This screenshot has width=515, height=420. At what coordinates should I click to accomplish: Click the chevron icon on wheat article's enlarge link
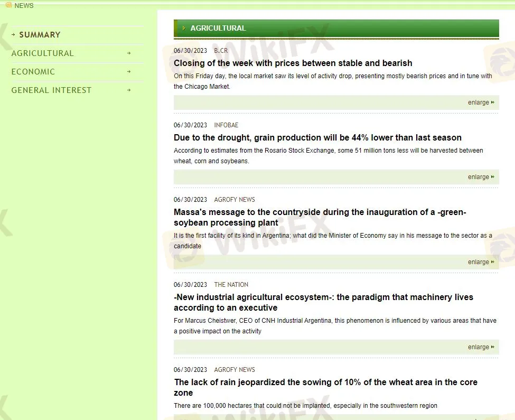coord(492,417)
